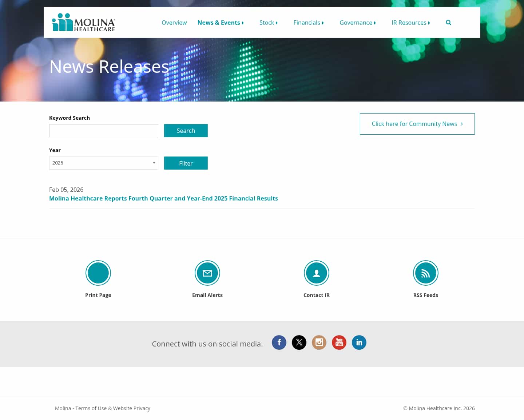
Task: Open the Year dropdown showing 2026
Action: [103, 163]
